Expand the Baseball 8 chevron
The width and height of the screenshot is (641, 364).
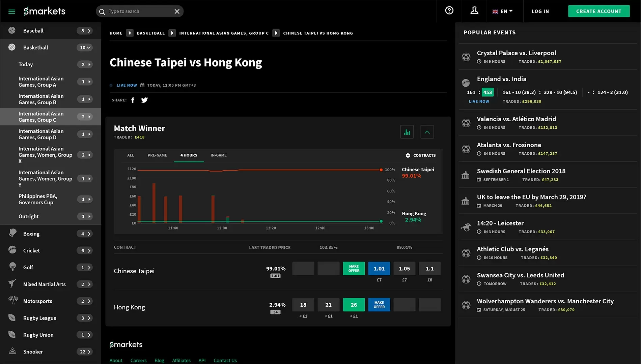pos(85,31)
